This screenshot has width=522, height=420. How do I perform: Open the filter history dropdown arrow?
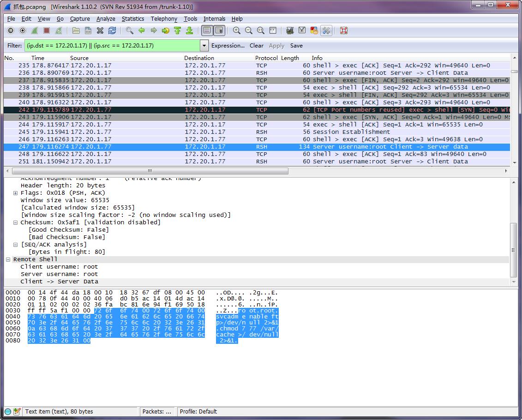coord(204,46)
